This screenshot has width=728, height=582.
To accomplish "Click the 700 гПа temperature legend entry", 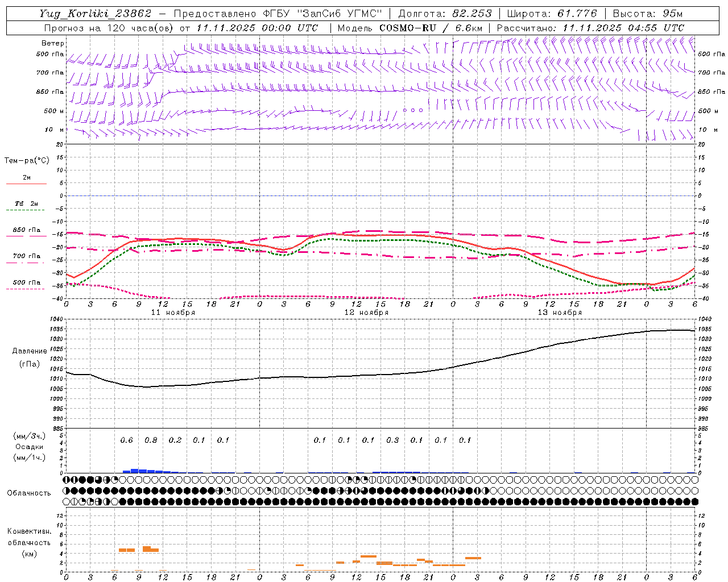I will (26, 257).
